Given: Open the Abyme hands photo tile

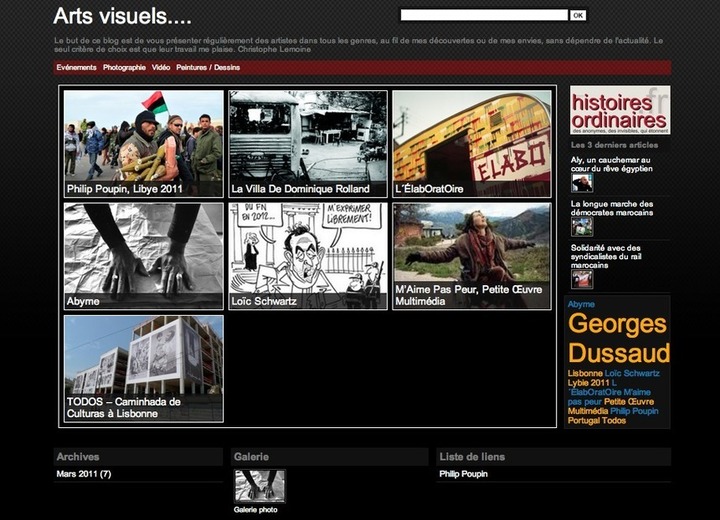Looking at the screenshot, I should tap(143, 256).
